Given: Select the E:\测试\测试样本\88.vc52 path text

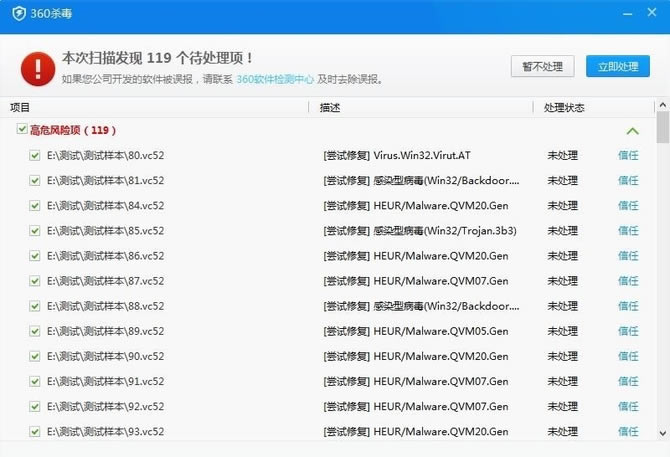Looking at the screenshot, I should click(106, 306).
